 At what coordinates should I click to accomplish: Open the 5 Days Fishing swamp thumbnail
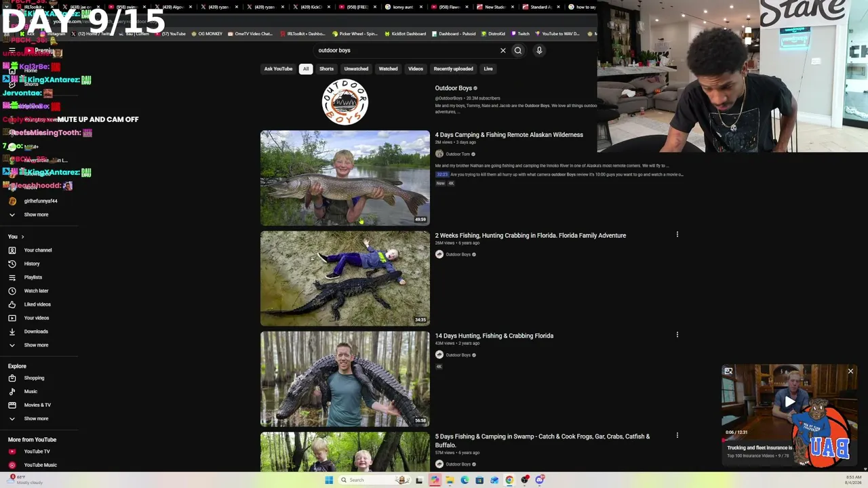click(344, 452)
